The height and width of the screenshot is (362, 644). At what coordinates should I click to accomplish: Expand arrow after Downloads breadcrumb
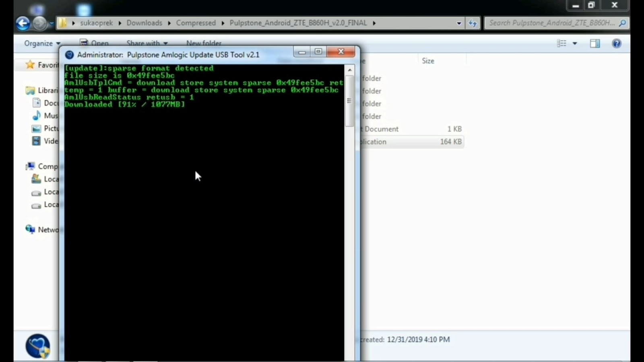(x=169, y=23)
